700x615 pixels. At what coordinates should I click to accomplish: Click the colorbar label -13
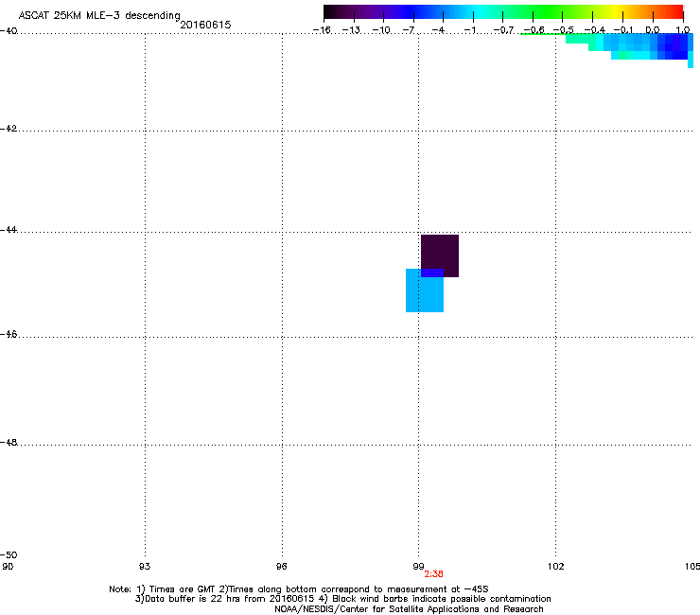pos(351,30)
